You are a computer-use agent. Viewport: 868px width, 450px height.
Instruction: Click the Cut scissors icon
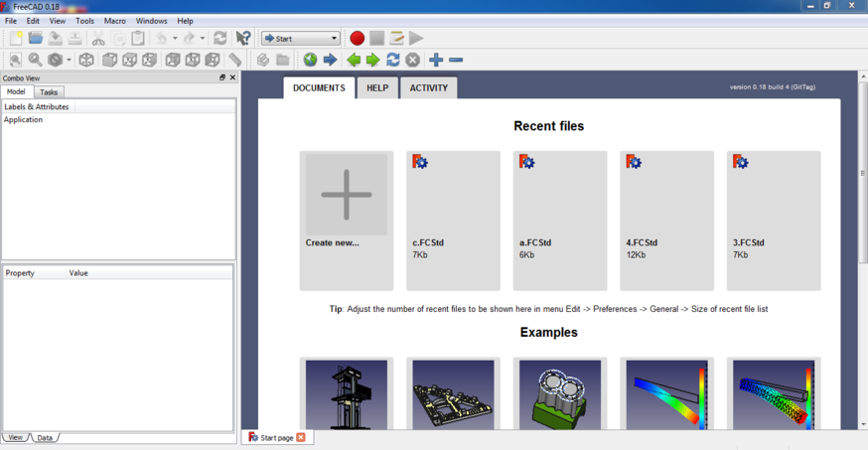(x=98, y=38)
